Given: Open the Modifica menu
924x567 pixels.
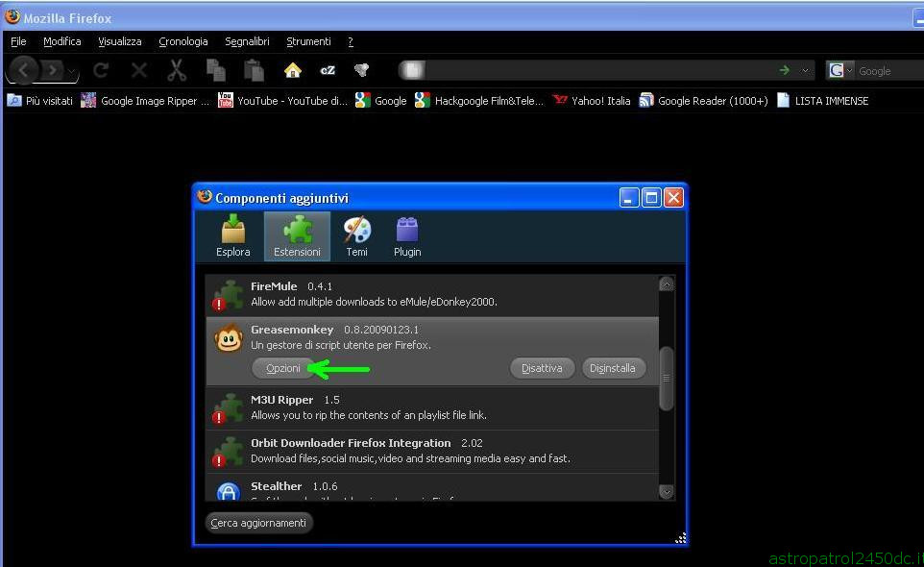Looking at the screenshot, I should click(61, 41).
